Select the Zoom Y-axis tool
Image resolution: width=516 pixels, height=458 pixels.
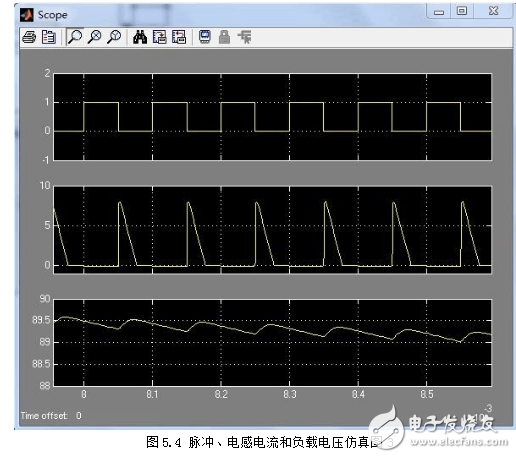[x=114, y=37]
